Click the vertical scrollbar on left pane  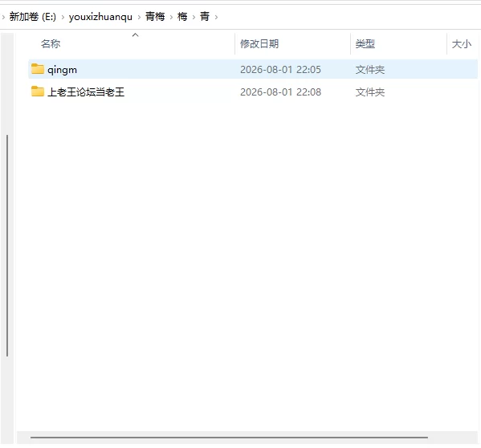coord(7,246)
